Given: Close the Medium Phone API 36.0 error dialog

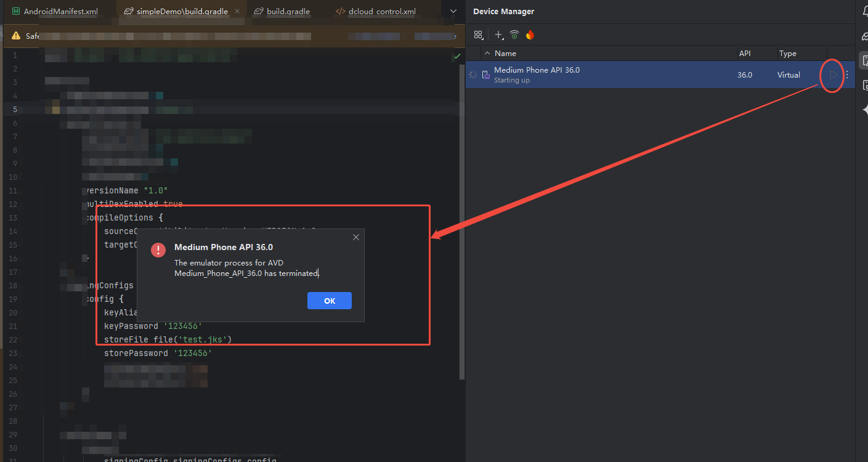Looking at the screenshot, I should [x=355, y=237].
